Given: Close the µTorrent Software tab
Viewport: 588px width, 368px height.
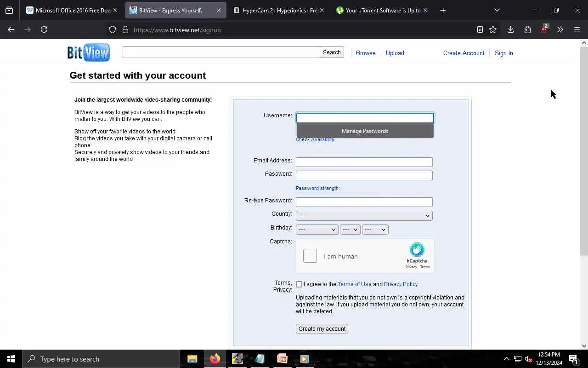Looking at the screenshot, I should (425, 10).
